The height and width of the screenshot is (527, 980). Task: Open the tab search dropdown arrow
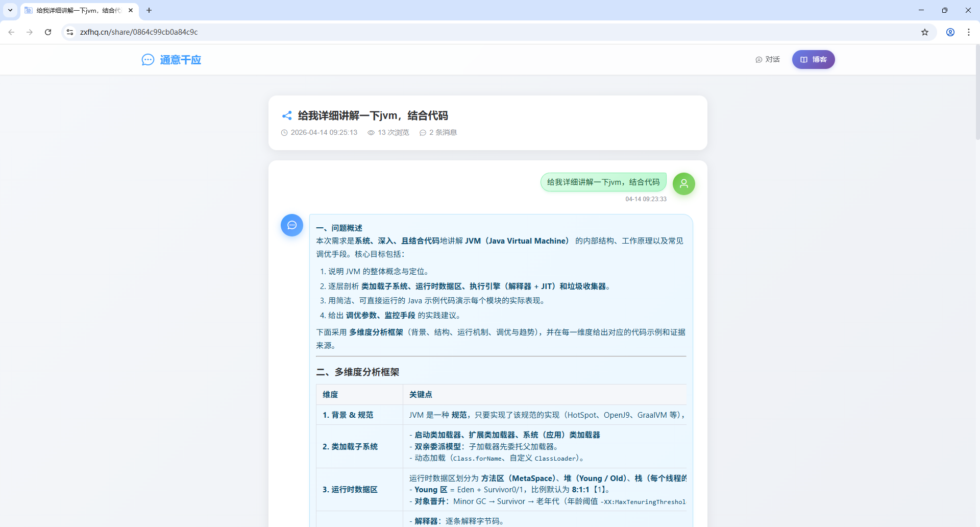pos(10,10)
